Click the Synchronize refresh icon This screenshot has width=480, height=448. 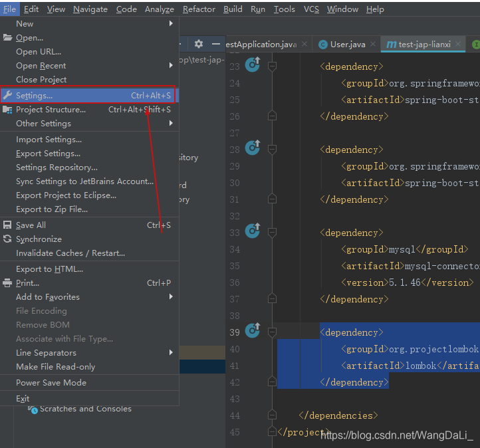[7, 239]
